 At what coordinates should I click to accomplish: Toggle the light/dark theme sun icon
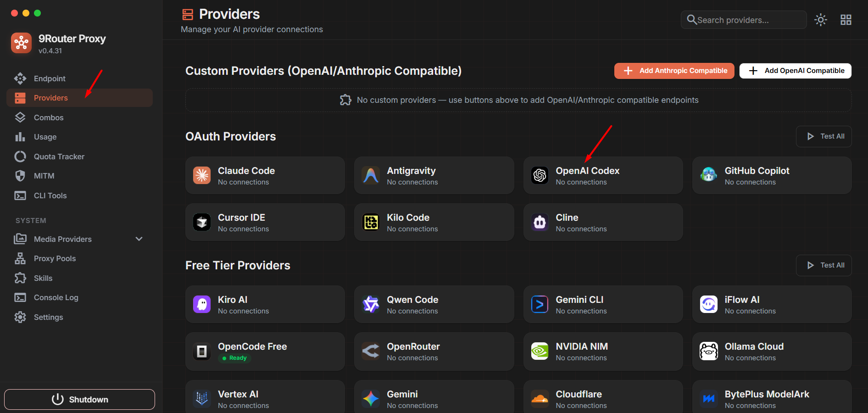821,20
